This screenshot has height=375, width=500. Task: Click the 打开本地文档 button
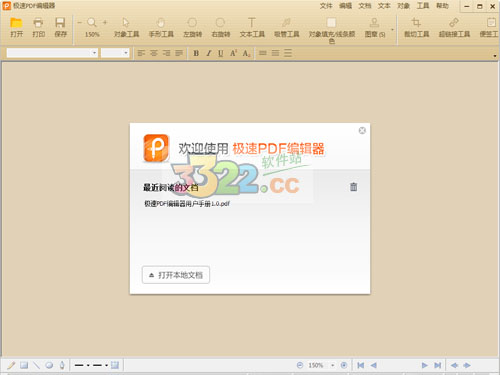(176, 275)
